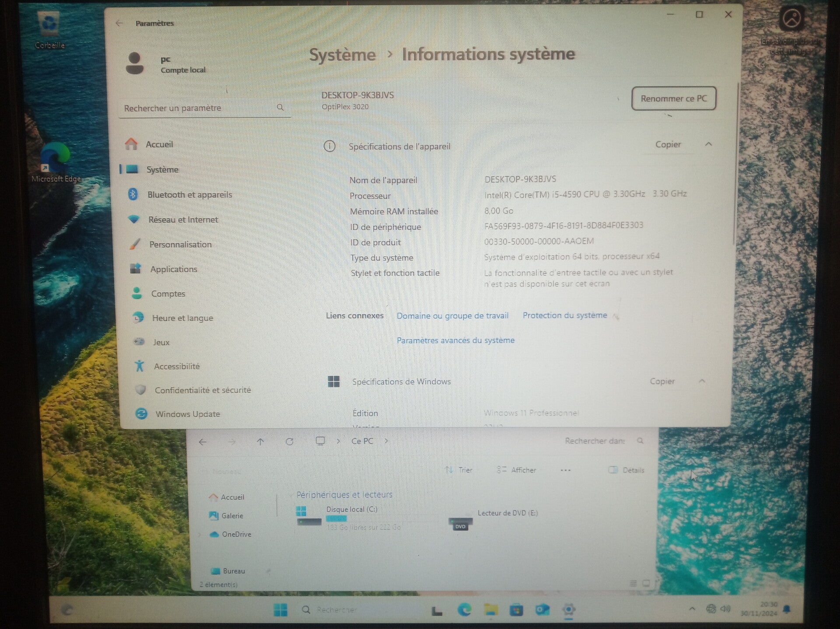
Task: Click the back arrow in Paramètres
Action: click(119, 23)
